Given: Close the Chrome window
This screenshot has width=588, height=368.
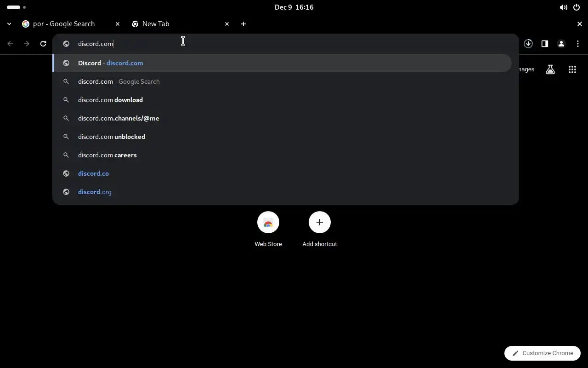Looking at the screenshot, I should (580, 24).
